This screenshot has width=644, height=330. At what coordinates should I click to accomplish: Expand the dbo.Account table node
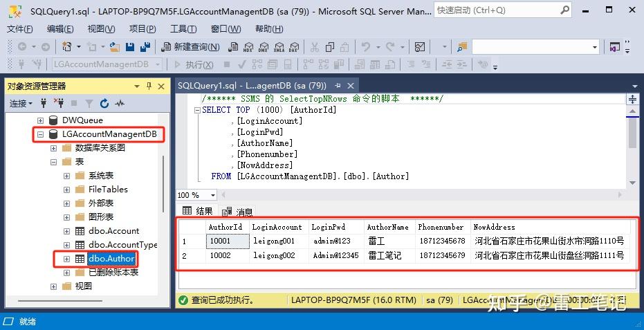pos(66,231)
